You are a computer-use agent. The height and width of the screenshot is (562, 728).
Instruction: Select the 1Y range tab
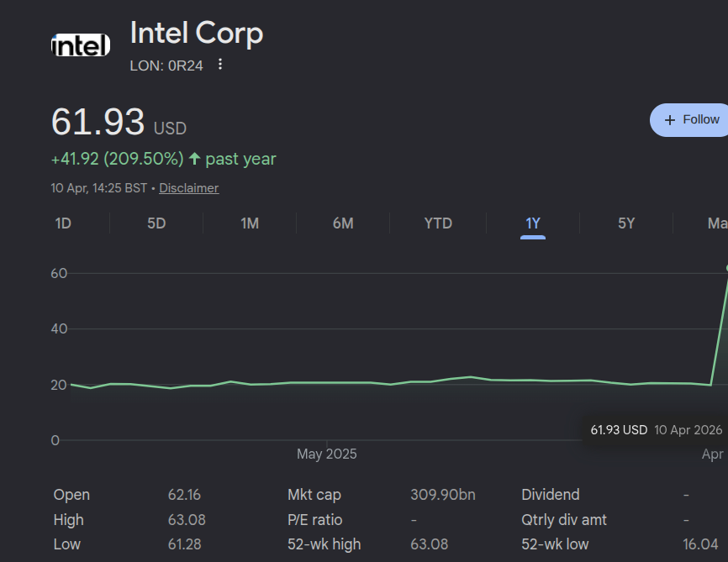pyautogui.click(x=532, y=223)
